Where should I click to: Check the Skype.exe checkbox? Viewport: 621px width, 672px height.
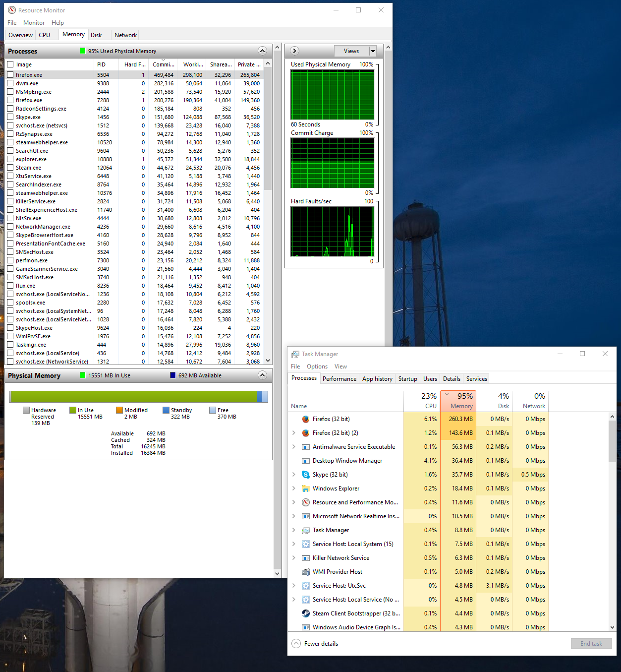[x=10, y=117]
